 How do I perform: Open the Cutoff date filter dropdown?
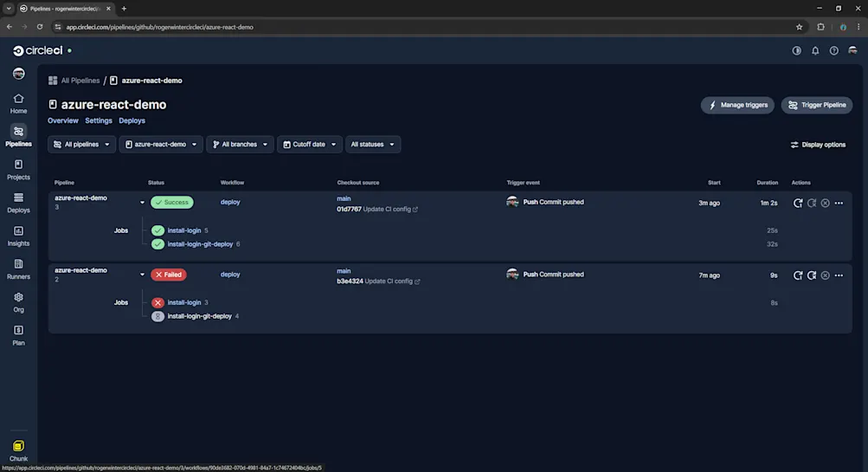(310, 144)
